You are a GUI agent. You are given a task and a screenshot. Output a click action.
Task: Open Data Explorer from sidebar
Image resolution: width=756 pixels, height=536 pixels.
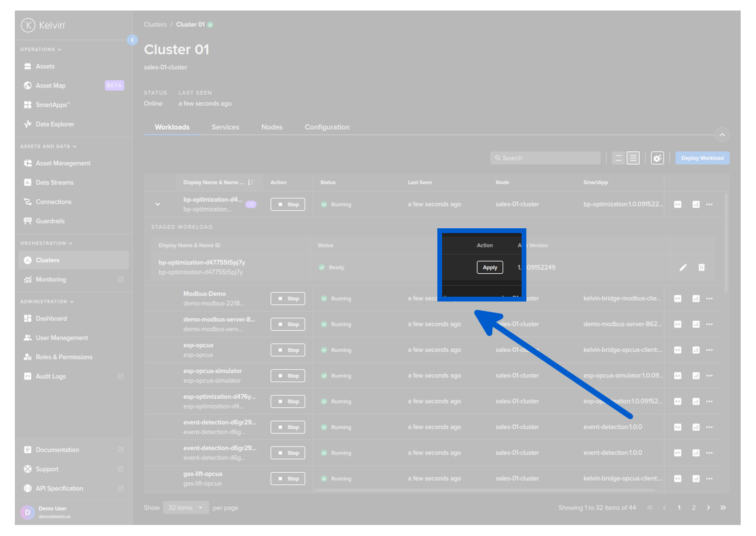click(x=55, y=124)
